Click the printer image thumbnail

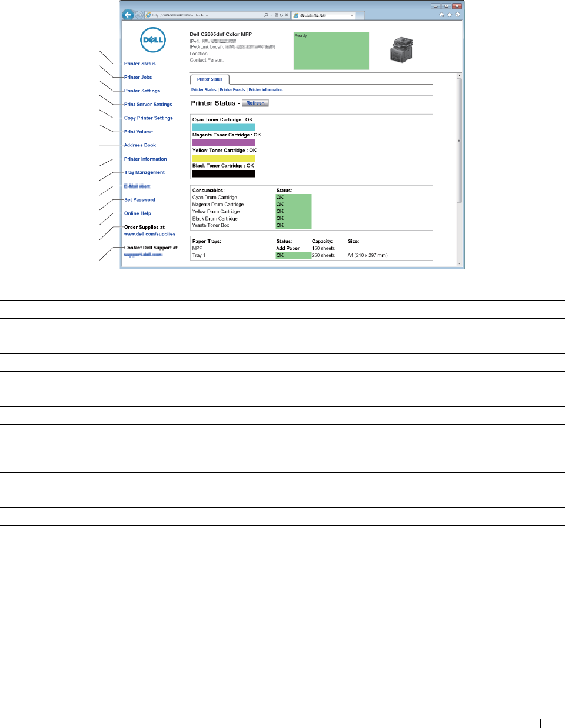(402, 49)
